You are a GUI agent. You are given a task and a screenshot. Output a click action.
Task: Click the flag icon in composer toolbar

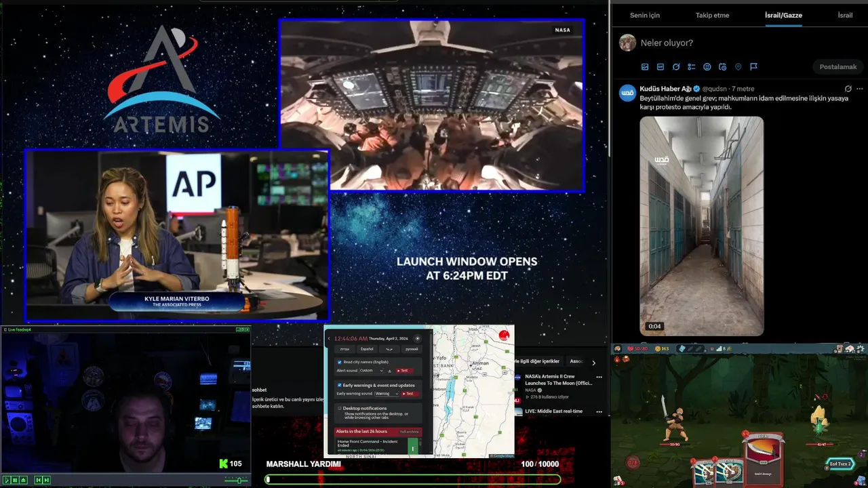click(x=753, y=67)
